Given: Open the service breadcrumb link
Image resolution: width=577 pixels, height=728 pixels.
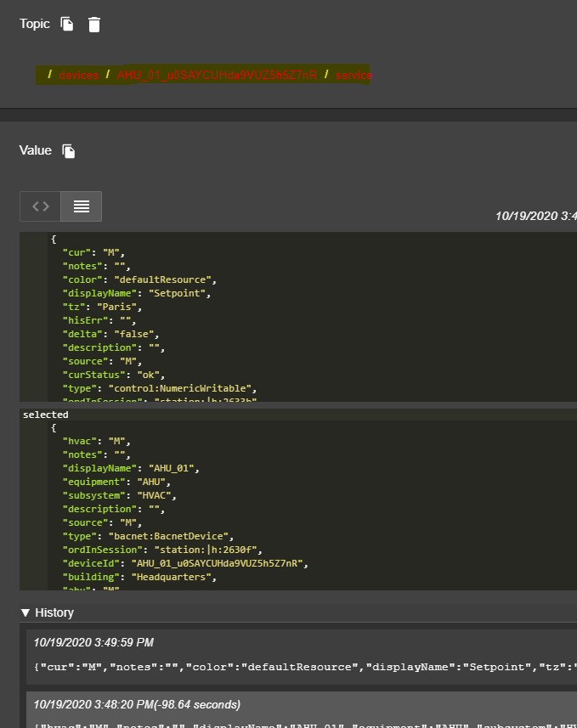Looking at the screenshot, I should tap(352, 75).
